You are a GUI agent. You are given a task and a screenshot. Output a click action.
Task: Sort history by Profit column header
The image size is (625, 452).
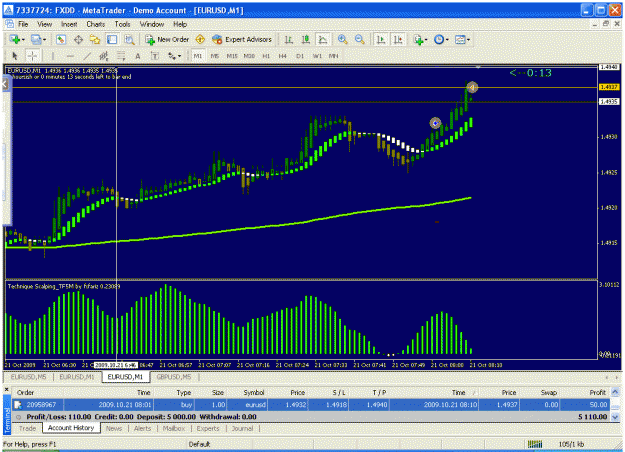(597, 393)
